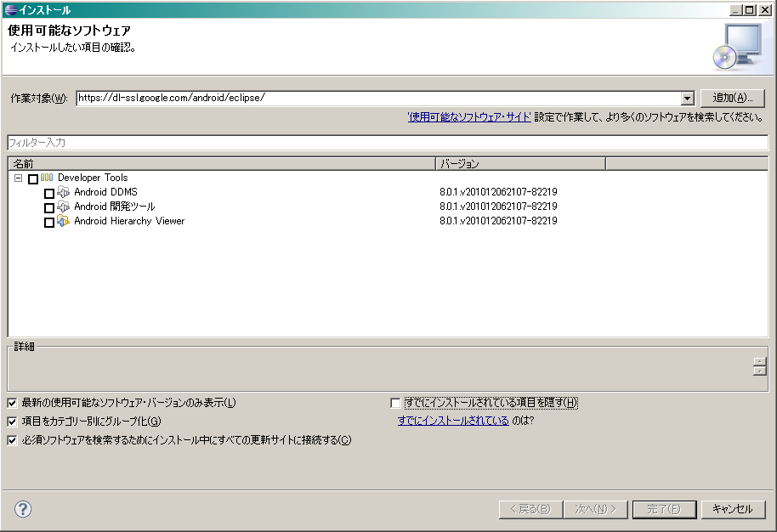777x532 pixels.
Task: Click the バージョン column header
Action: 519,163
